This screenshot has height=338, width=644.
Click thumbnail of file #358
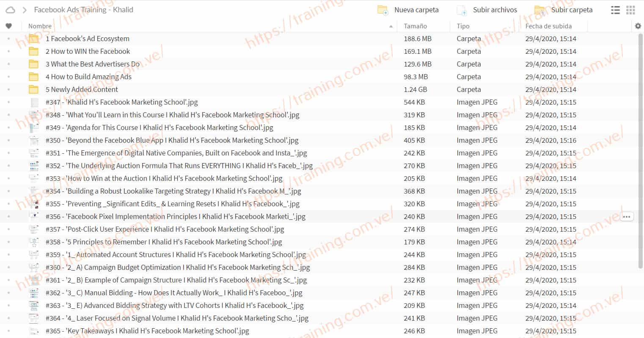click(34, 242)
